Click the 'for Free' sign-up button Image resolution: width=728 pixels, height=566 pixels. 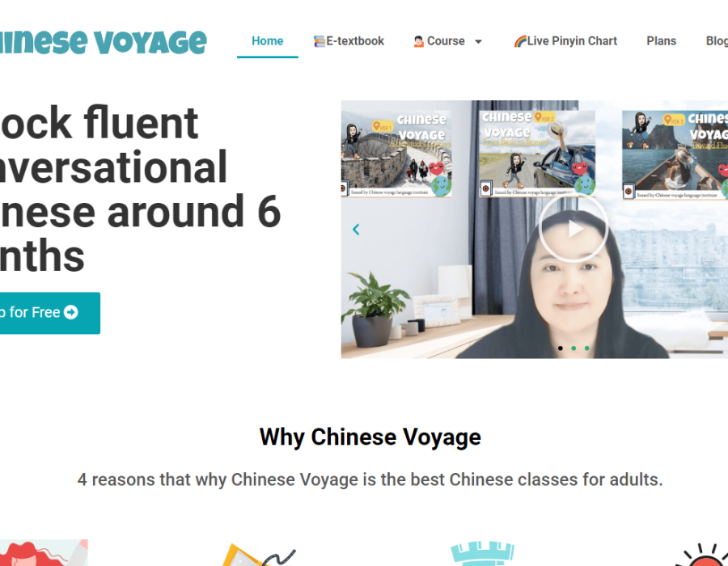[x=49, y=313]
